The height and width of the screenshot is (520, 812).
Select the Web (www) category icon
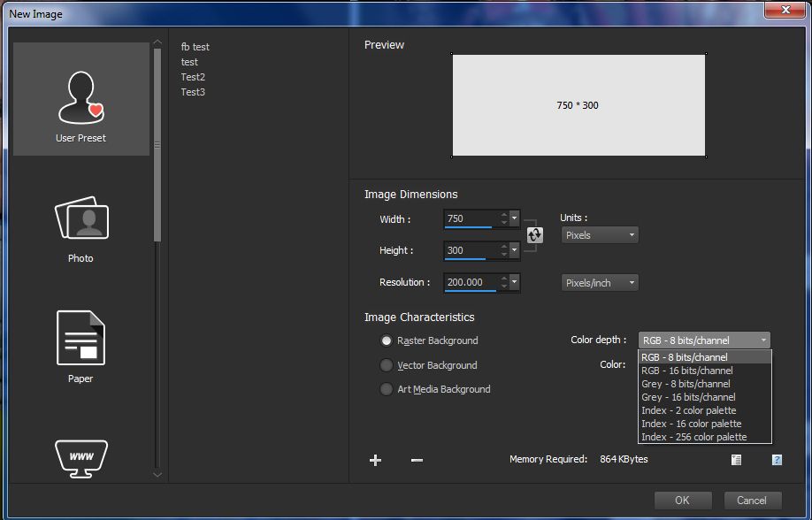80,458
